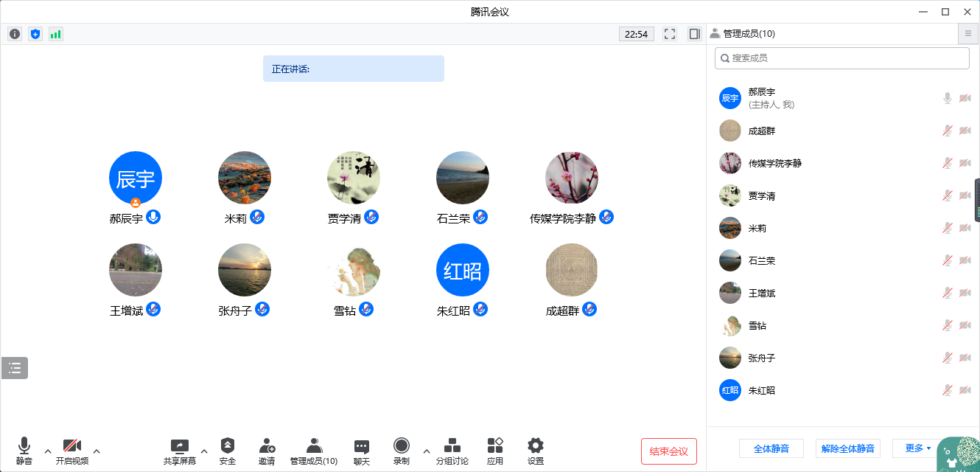Click the red 结束会议 button
Image resolution: width=980 pixels, height=472 pixels.
click(x=669, y=451)
